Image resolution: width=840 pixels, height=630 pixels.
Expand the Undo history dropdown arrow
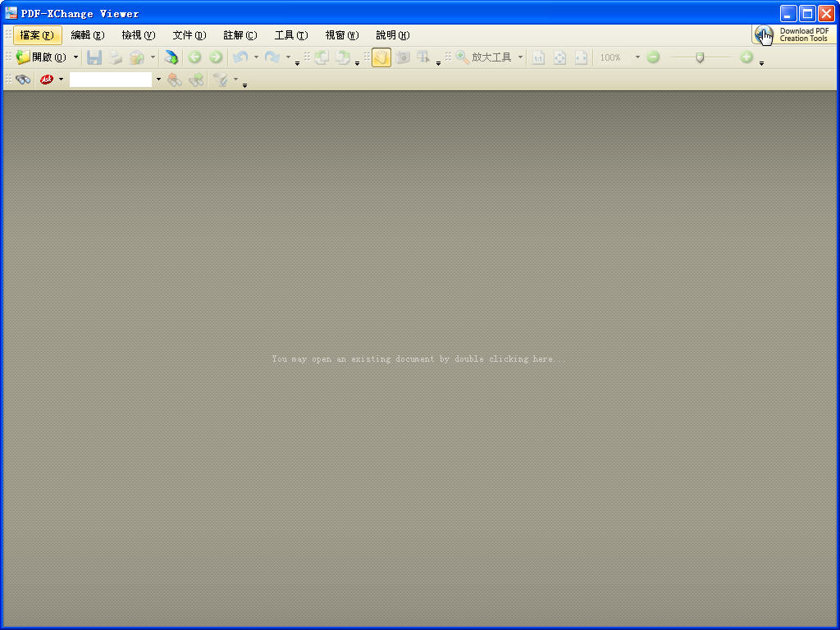[x=256, y=57]
